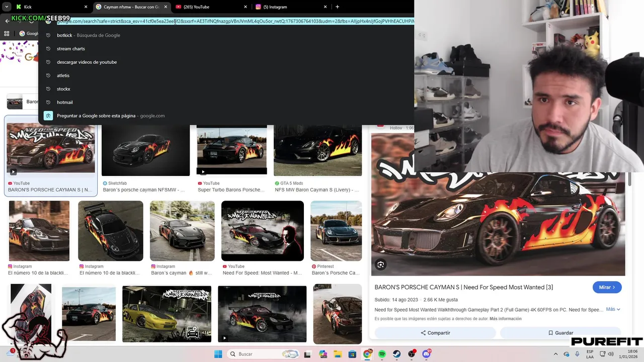Screen dimensions: 644x362
Task: Open the tab search dropdown arrow
Action: point(7,7)
